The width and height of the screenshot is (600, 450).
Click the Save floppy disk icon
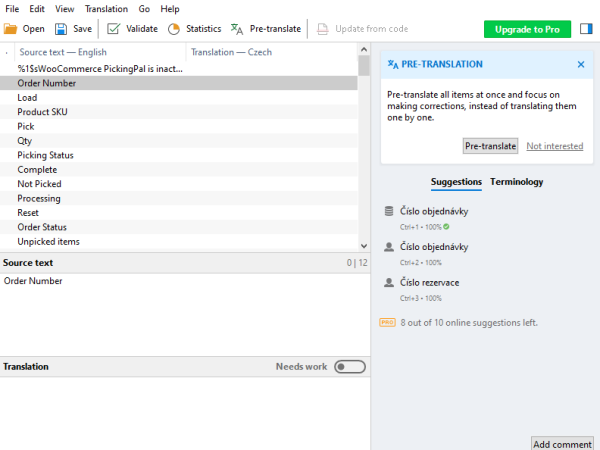61,29
